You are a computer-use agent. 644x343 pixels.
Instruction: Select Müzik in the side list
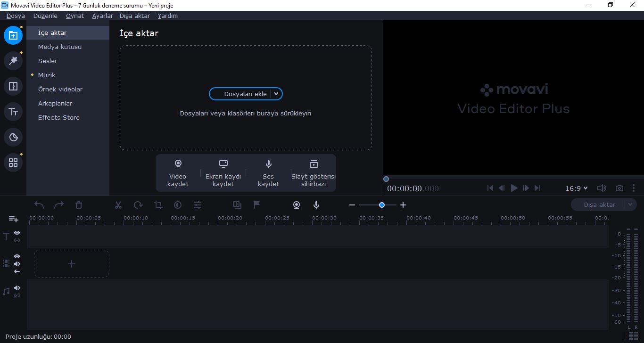(x=68, y=75)
